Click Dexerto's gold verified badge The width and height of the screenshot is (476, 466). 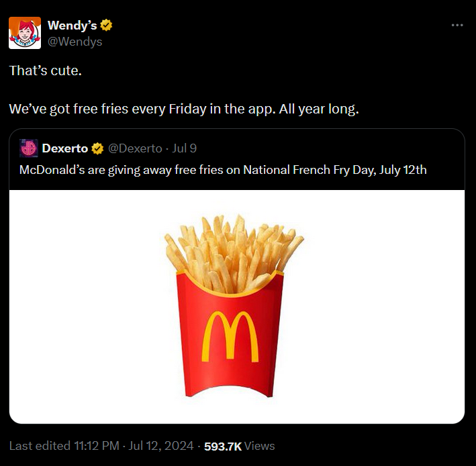pos(97,148)
